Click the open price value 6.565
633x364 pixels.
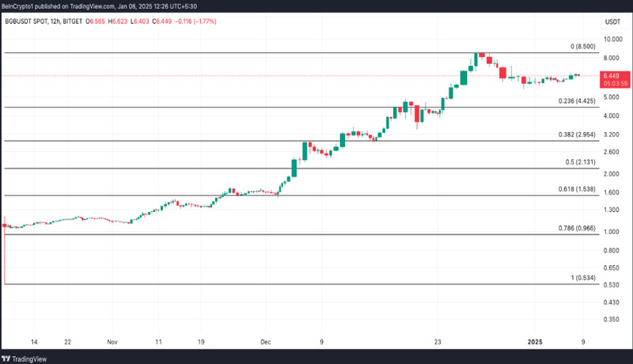coord(97,21)
